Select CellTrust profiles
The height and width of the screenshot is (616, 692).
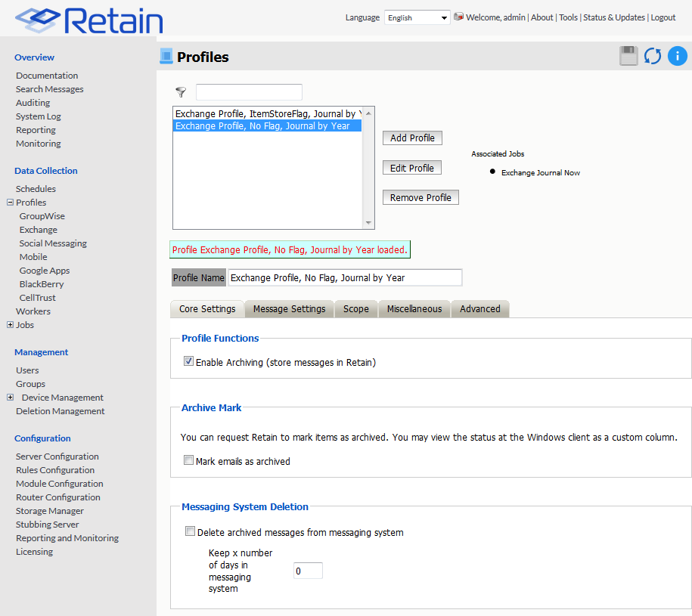[38, 298]
